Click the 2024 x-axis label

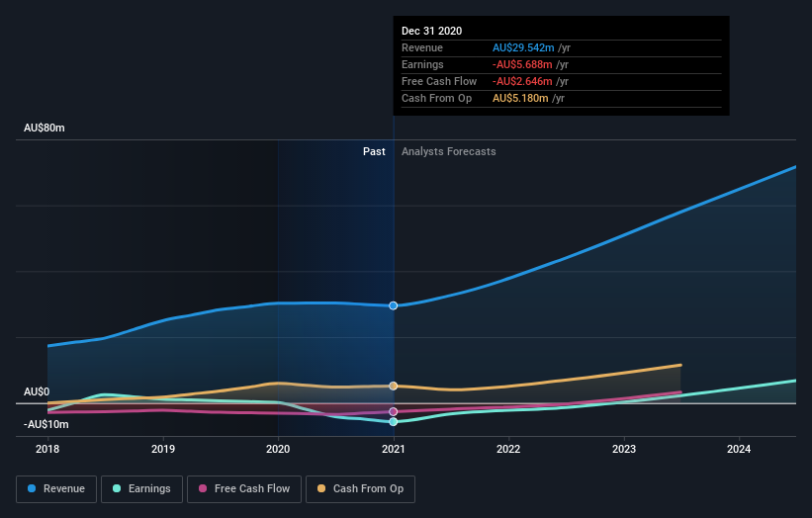739,449
